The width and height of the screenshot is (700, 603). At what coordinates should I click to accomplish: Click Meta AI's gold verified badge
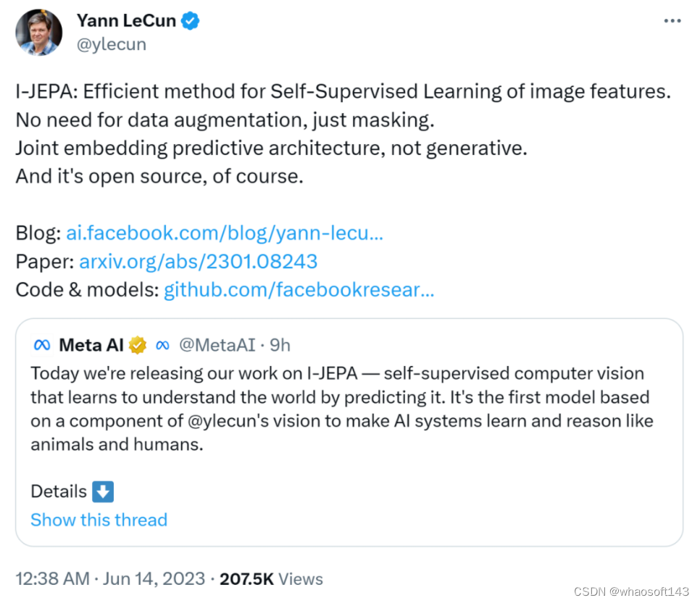click(x=138, y=346)
